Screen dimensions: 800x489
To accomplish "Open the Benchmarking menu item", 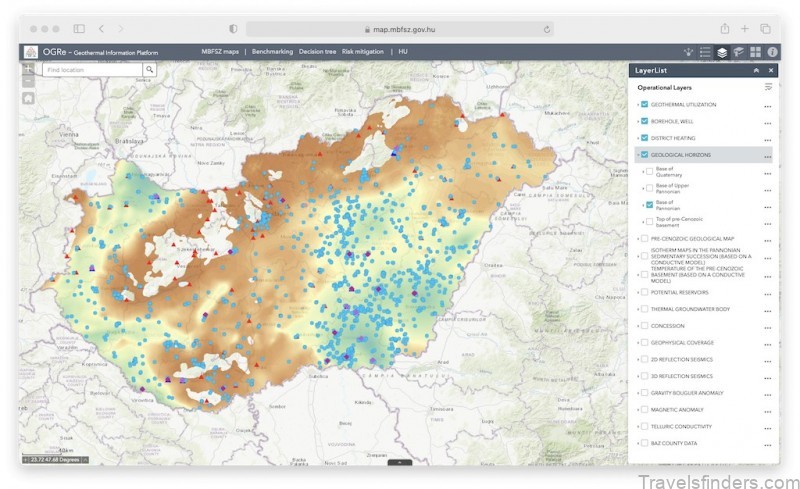I will (271, 51).
